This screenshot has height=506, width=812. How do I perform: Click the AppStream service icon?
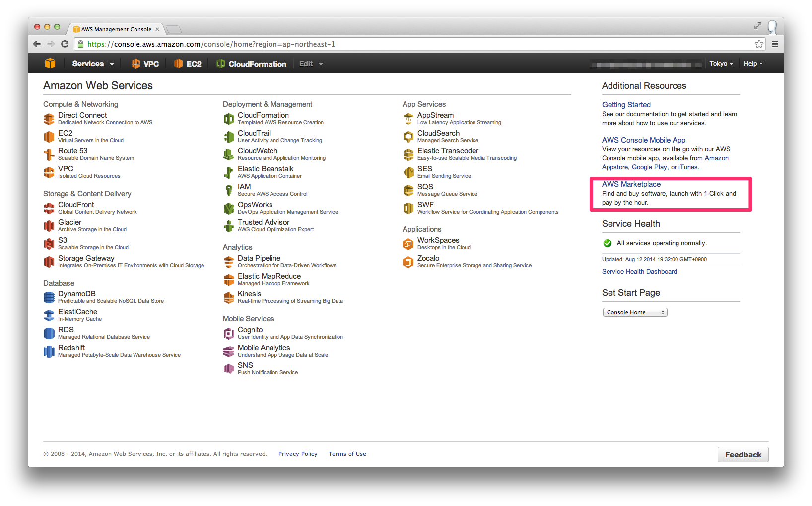408,119
